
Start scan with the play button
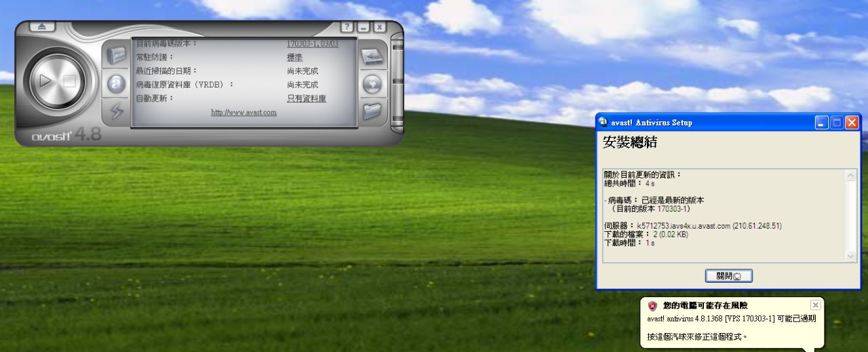tap(45, 81)
